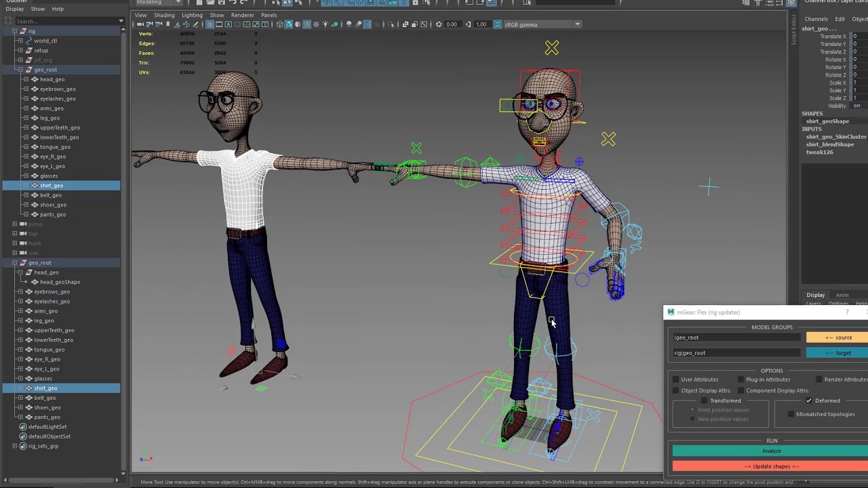The width and height of the screenshot is (868, 488).
Task: Open camera attributes from viewport toolbar
Action: click(x=159, y=24)
